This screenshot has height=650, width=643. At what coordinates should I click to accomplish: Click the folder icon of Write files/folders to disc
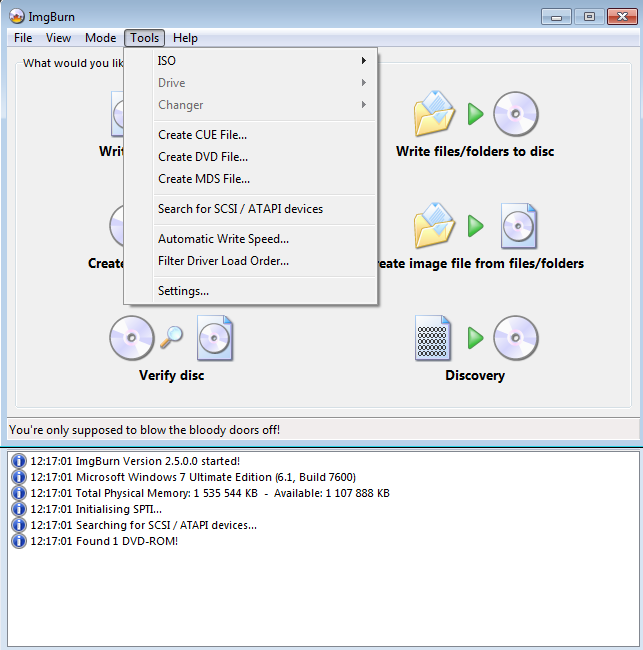[x=434, y=113]
